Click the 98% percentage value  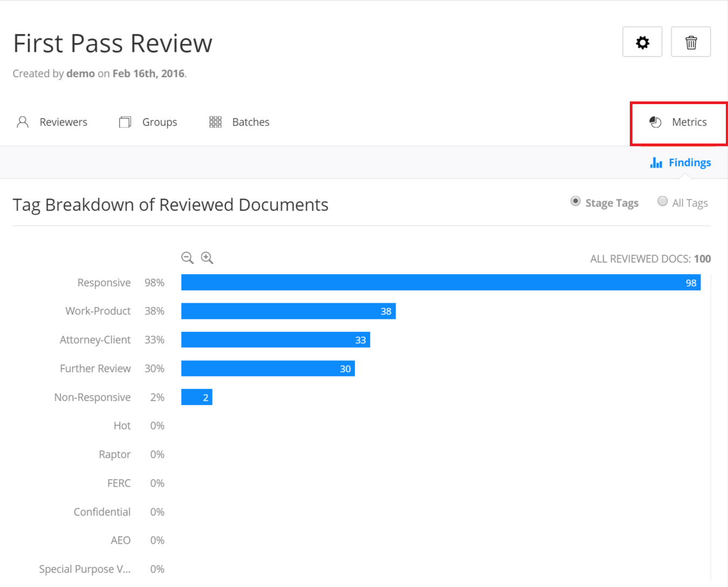pos(154,283)
